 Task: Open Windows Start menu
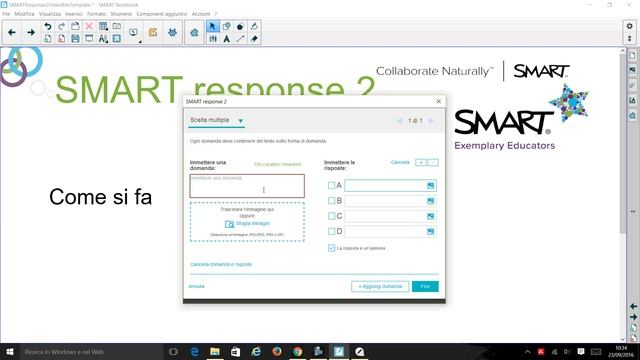tap(10, 352)
